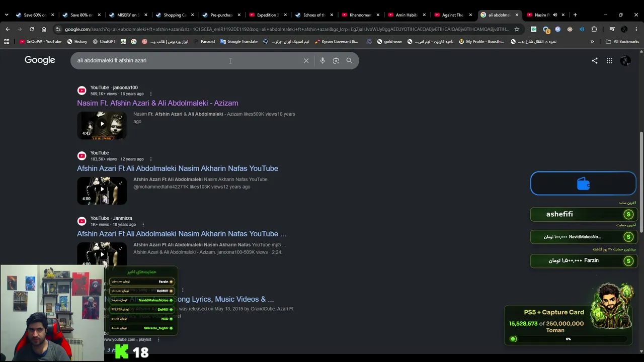Viewport: 644px width, 362px height.
Task: Open the Chrome three-dot menu
Action: coord(636,29)
